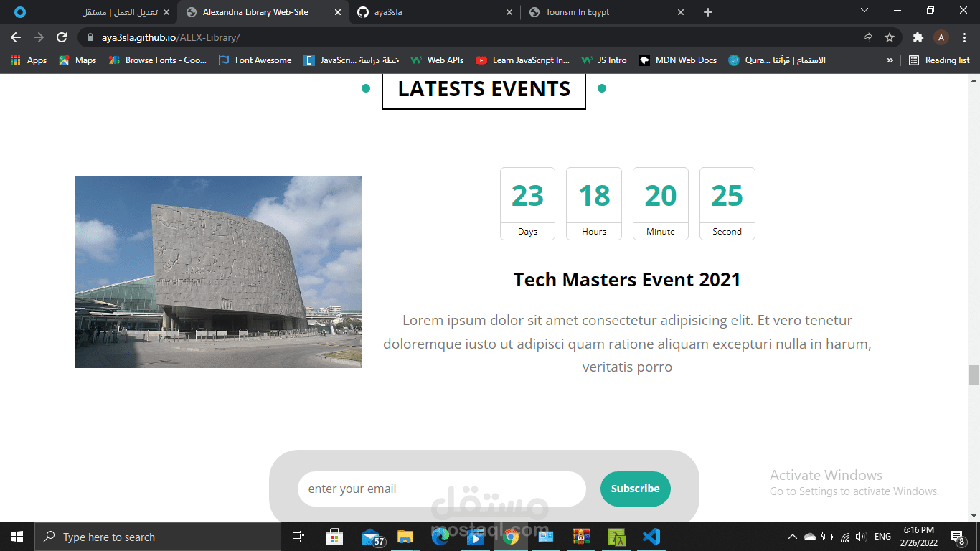Open the Chrome extensions puzzle icon
The width and height of the screenshot is (980, 551).
coord(918,37)
